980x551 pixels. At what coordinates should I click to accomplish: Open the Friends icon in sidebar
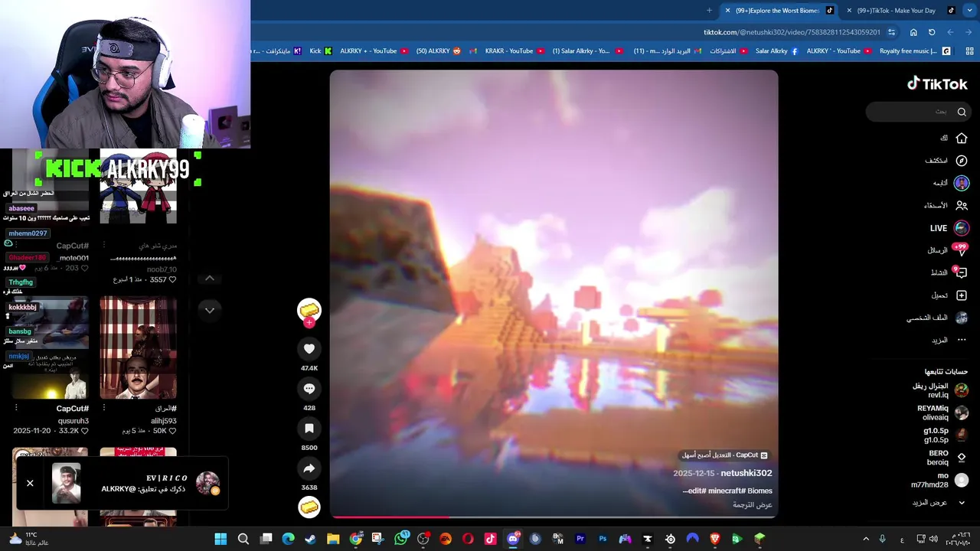point(962,205)
